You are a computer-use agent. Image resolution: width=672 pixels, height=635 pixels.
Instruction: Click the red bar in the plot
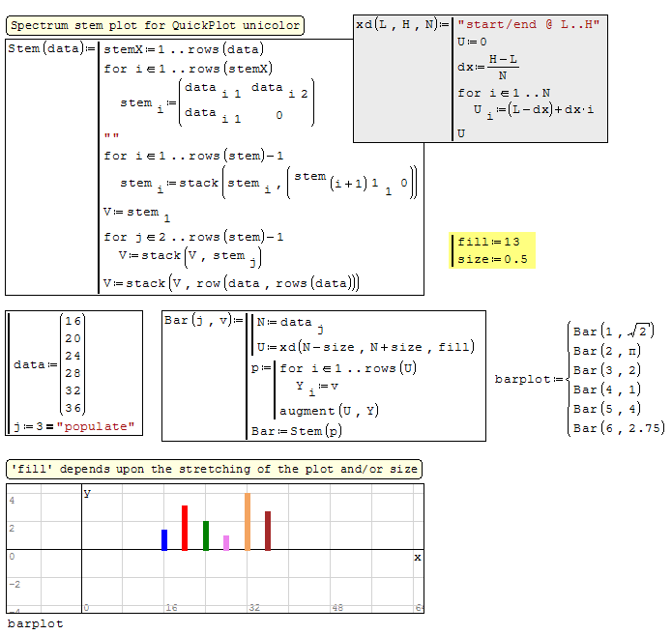(x=185, y=528)
